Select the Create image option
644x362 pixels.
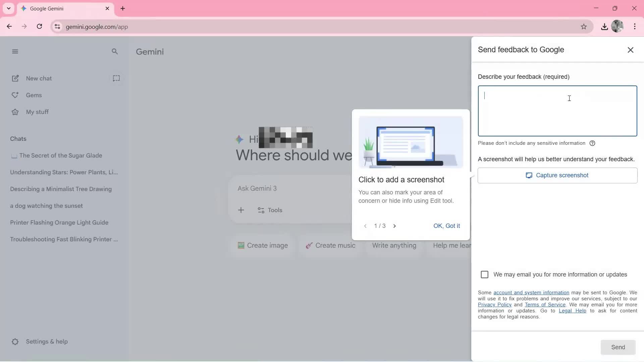coord(262,245)
